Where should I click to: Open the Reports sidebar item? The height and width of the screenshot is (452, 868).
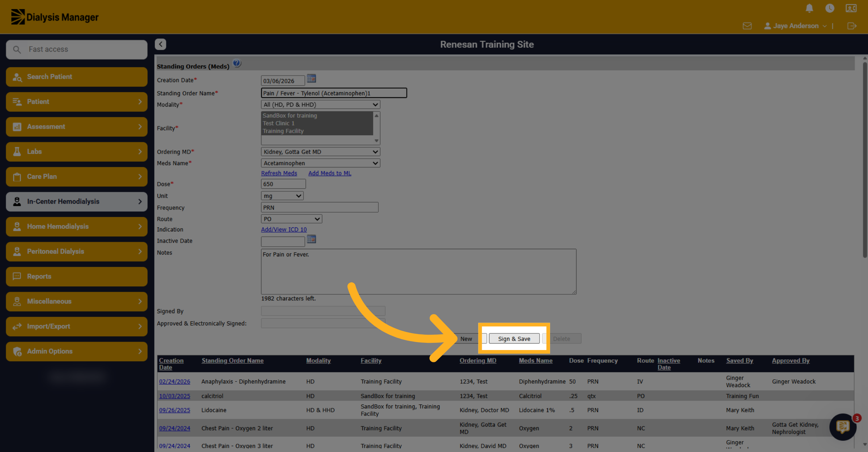(77, 276)
